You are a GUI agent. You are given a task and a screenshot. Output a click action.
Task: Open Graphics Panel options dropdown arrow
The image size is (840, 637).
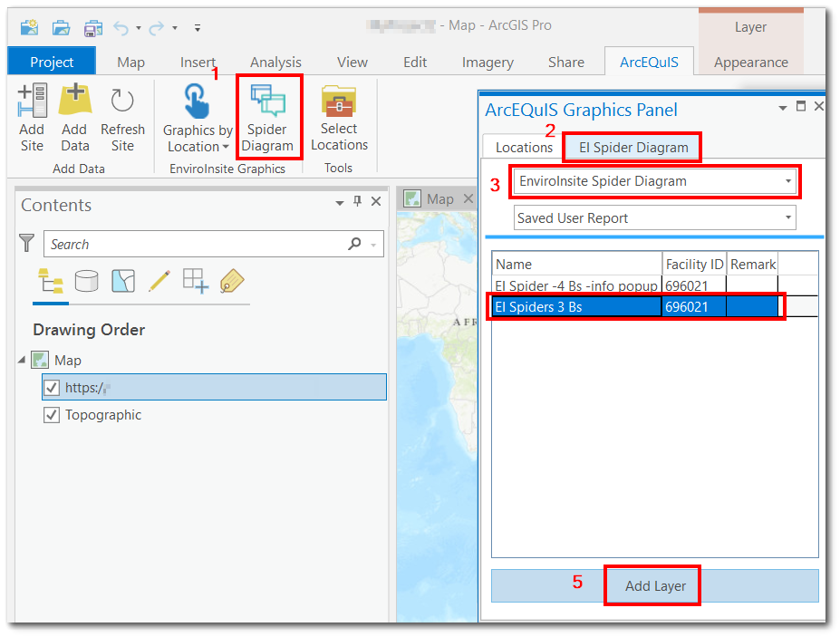[783, 108]
